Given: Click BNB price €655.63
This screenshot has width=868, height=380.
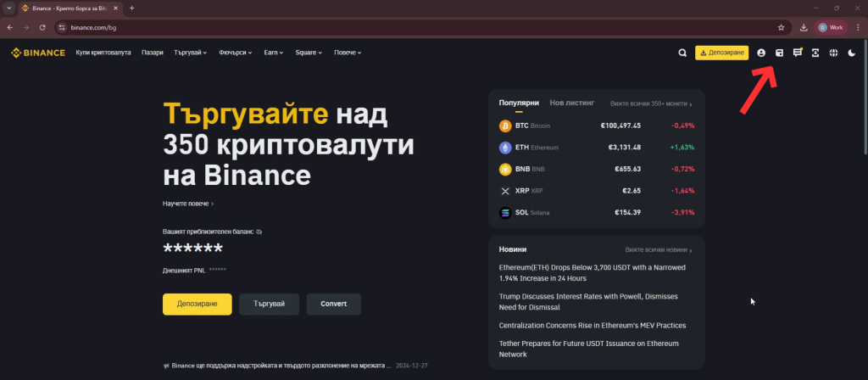Looking at the screenshot, I should coord(628,169).
